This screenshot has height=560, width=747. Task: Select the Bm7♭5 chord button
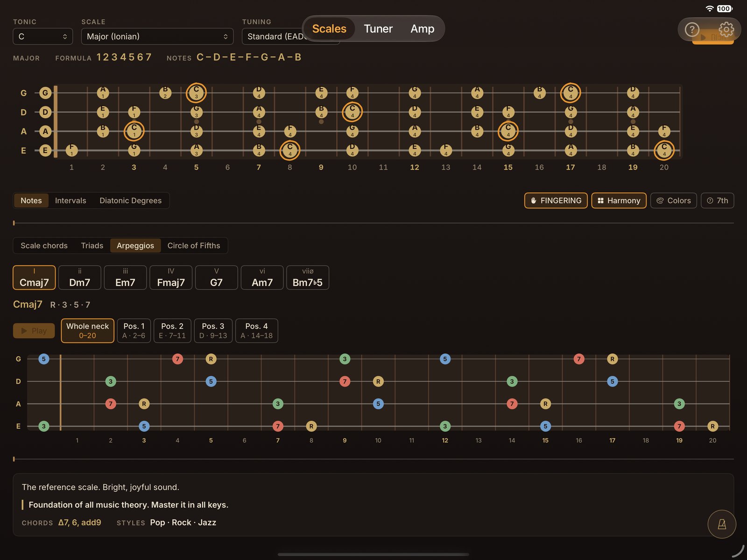click(308, 278)
